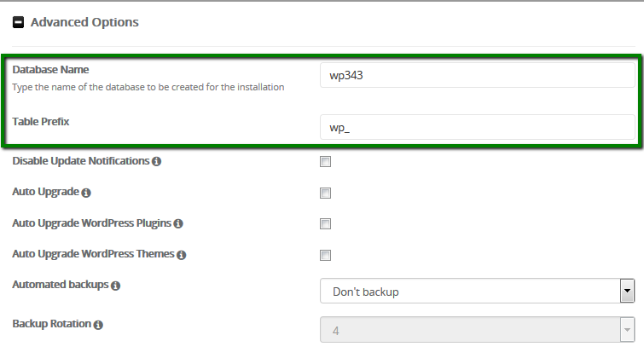Enable Disable Update Notifications checkbox
Screen dimensions: 644x364
325,162
